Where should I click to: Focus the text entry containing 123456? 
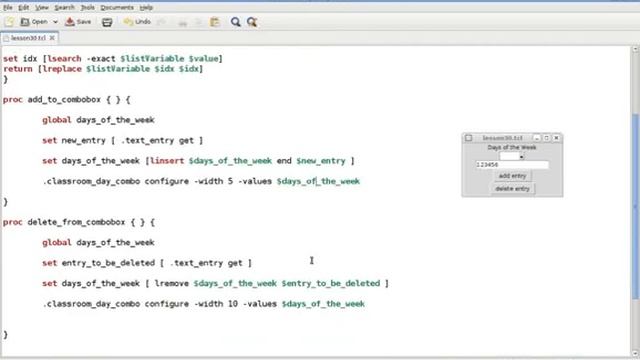tap(512, 164)
